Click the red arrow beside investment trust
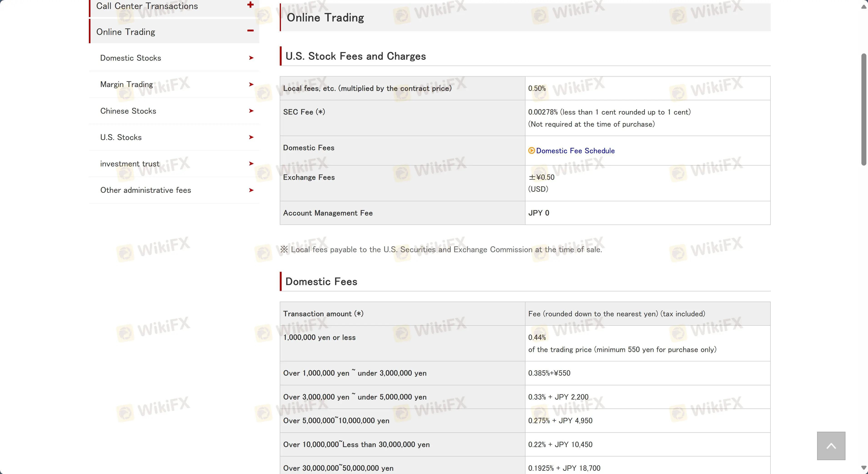 (x=251, y=164)
